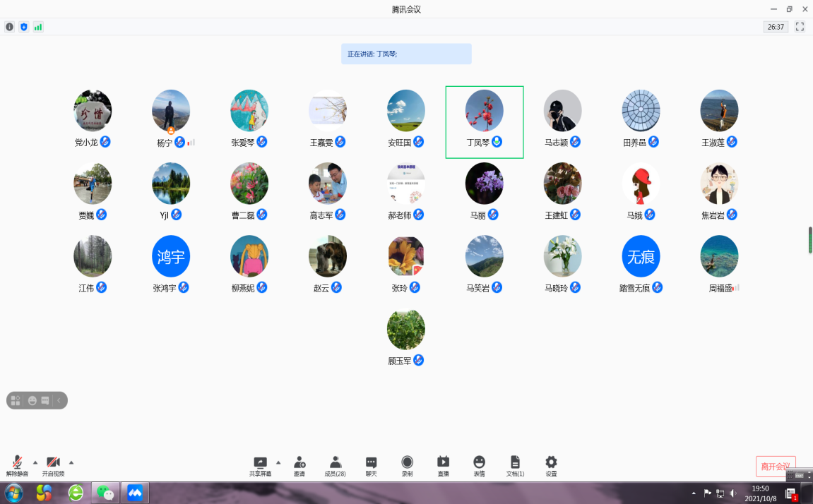Toggle fullscreen mode icon at top right
813x504 pixels.
click(x=800, y=27)
